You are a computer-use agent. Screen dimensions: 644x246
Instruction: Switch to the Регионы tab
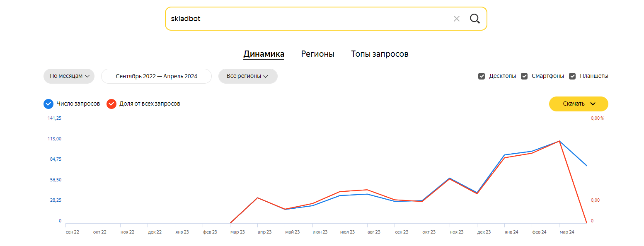click(318, 54)
